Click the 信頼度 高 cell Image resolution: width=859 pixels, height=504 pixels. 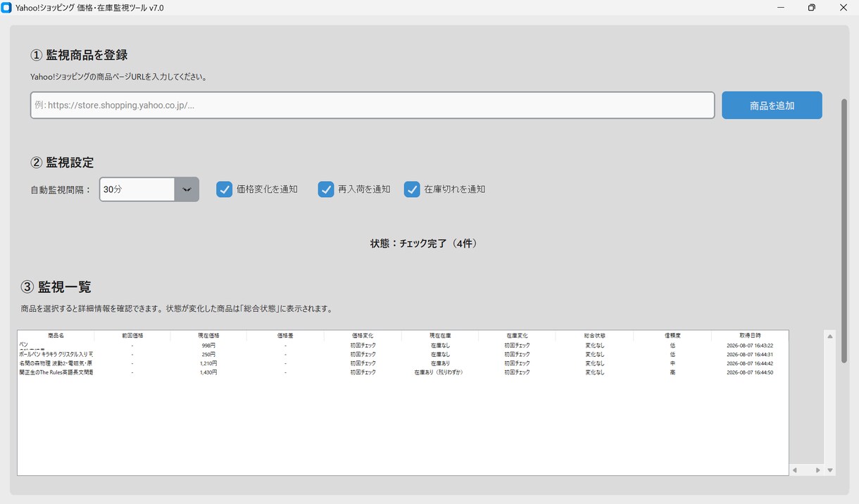[x=672, y=372]
